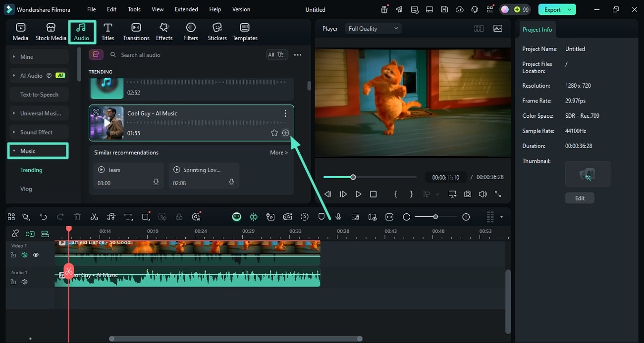Open the Transitions panel
644x343 pixels.
pos(136,32)
